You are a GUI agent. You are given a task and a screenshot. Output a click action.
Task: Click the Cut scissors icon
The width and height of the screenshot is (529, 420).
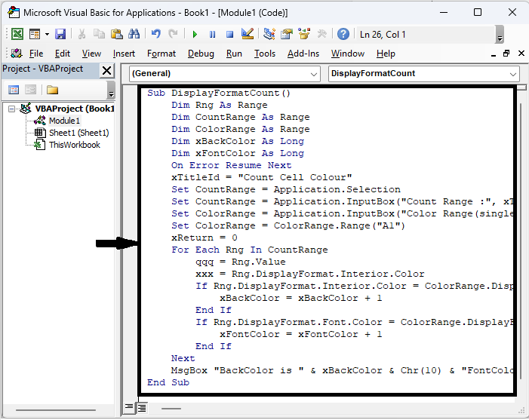(82, 34)
